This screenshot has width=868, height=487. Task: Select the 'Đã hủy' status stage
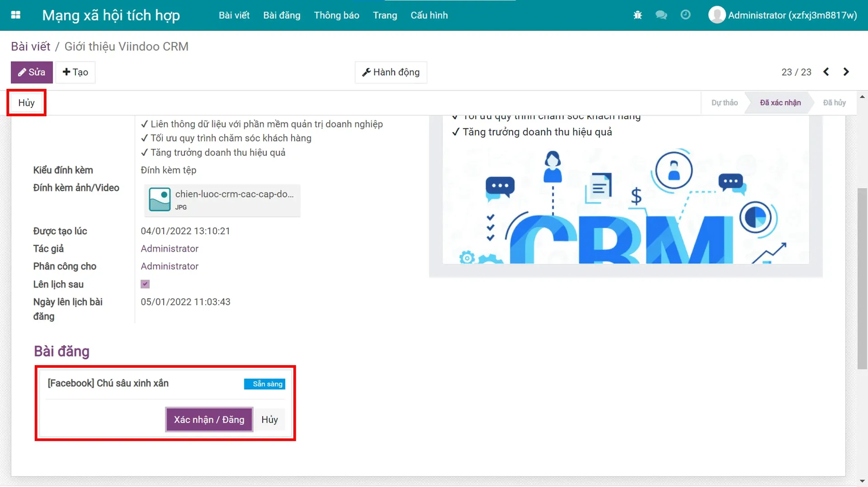point(834,103)
